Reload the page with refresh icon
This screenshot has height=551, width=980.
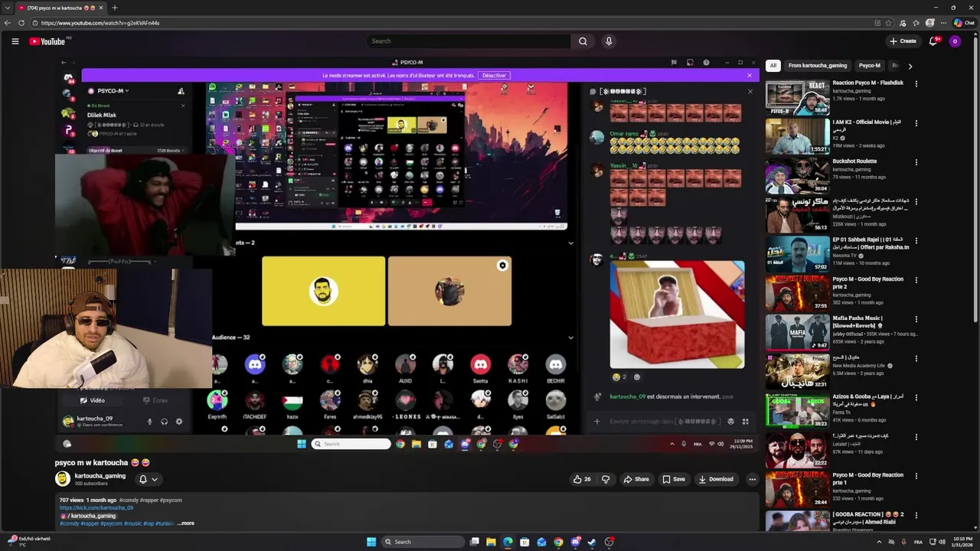21,23
